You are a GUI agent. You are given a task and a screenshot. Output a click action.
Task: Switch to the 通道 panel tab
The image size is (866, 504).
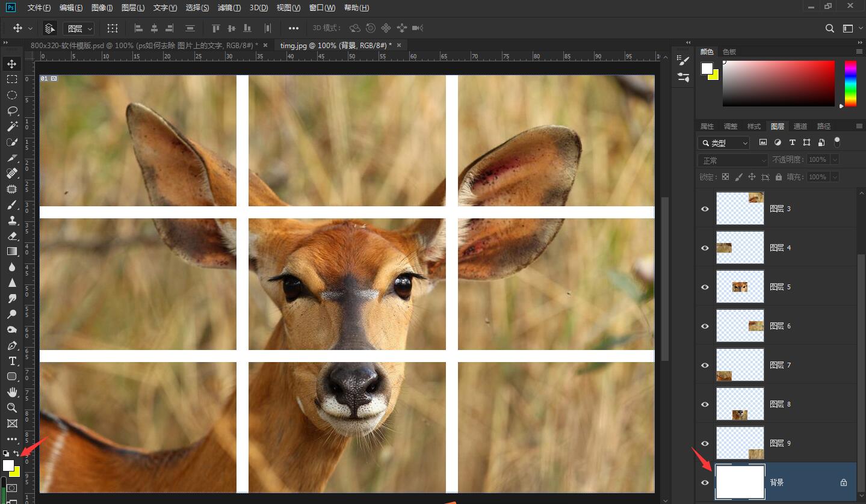pyautogui.click(x=800, y=126)
